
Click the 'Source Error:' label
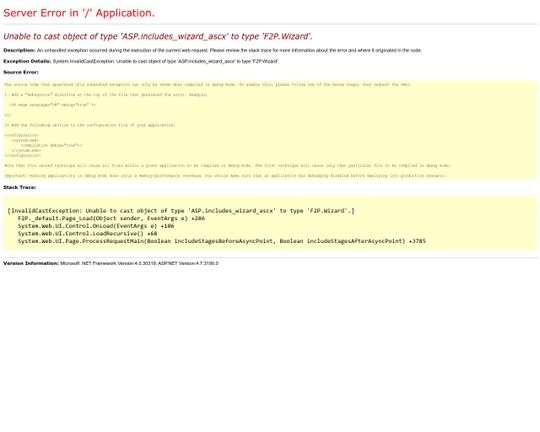(21, 72)
